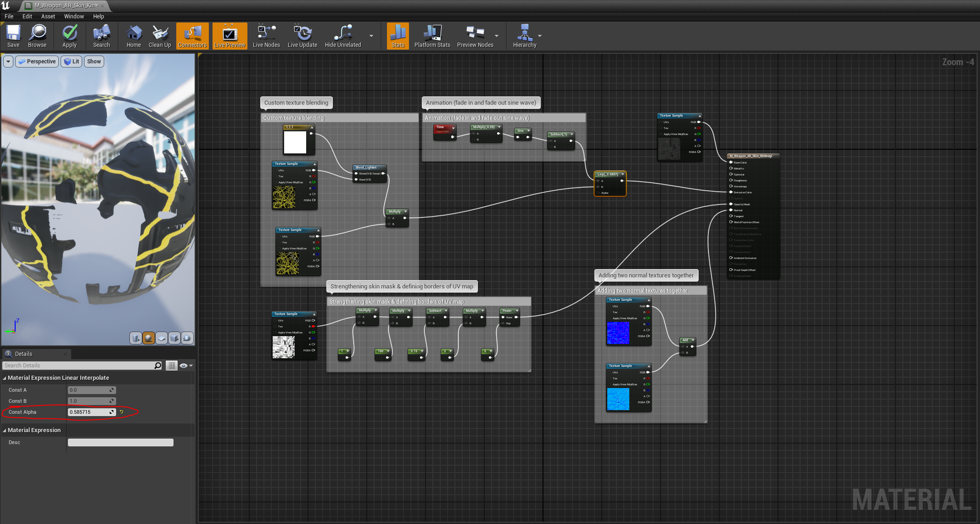Open the Asset menu

pyautogui.click(x=48, y=16)
